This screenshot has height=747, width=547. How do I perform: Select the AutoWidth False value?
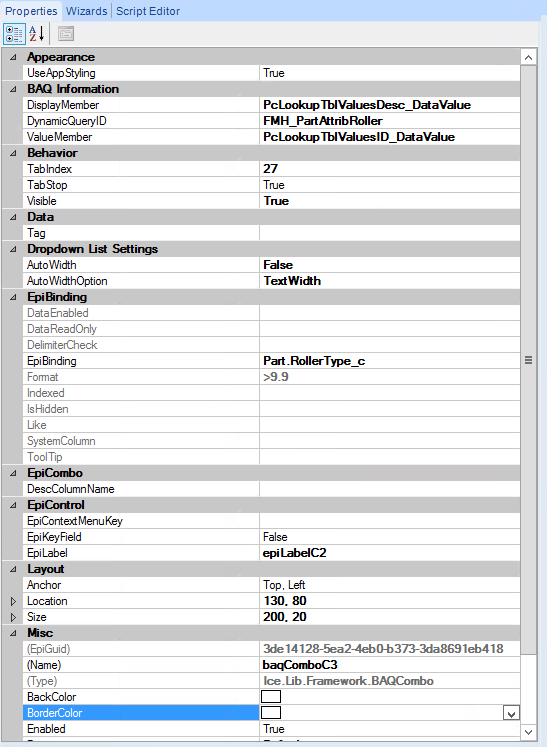pyautogui.click(x=390, y=265)
